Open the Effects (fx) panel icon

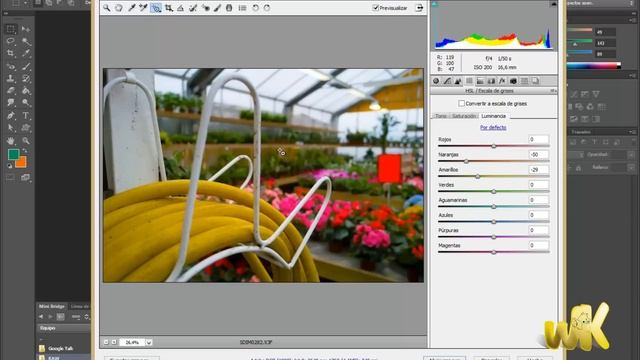coord(502,81)
